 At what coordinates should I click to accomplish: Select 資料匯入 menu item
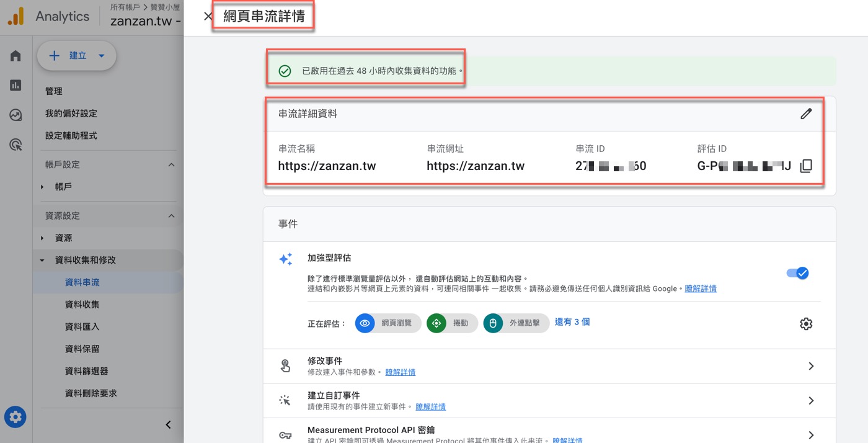82,326
